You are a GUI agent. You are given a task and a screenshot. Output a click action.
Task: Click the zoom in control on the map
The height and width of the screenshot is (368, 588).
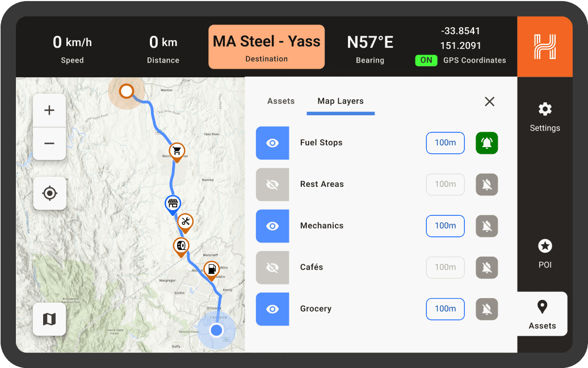pos(49,110)
